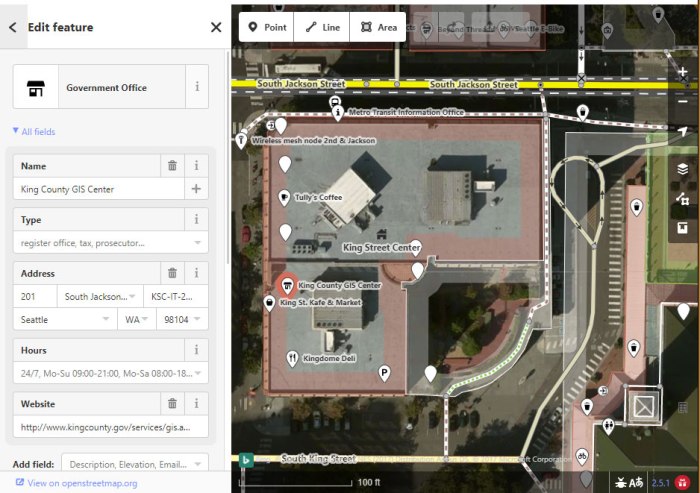Show info for the Hours field
The width and height of the screenshot is (700, 493).
[x=196, y=350]
